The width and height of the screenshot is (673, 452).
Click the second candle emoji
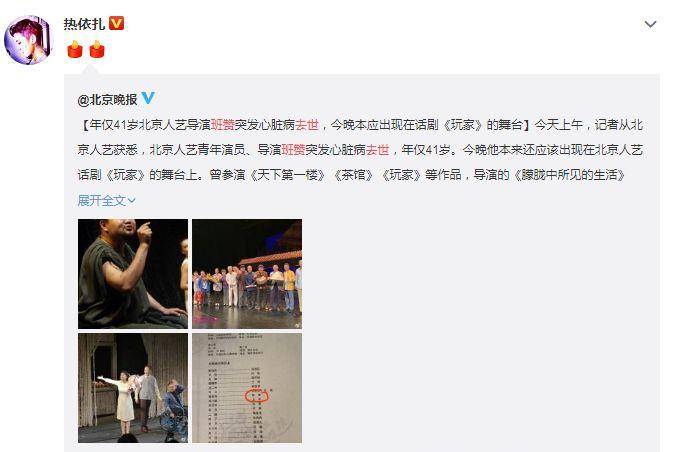(x=97, y=49)
